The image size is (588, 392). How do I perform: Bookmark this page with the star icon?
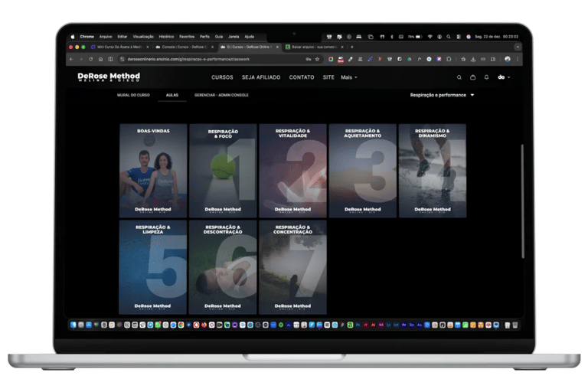tap(317, 59)
